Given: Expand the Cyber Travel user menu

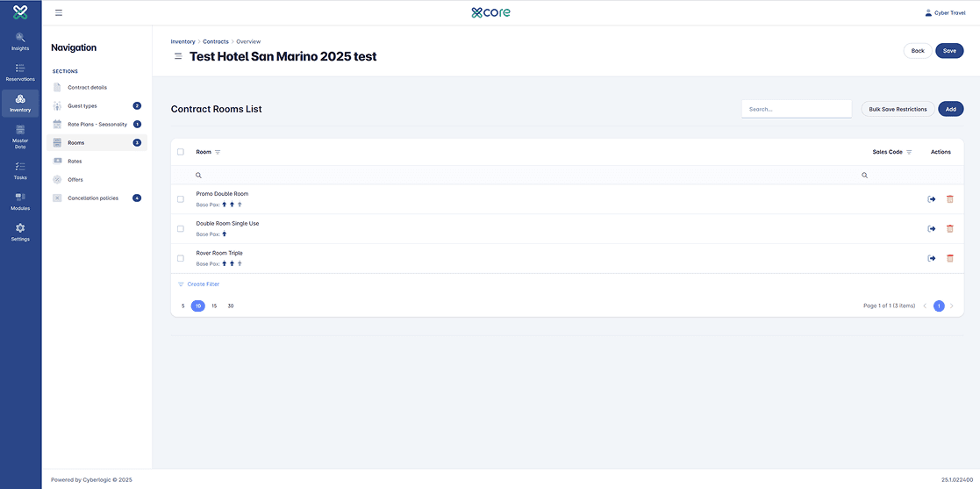Looking at the screenshot, I should click(945, 13).
